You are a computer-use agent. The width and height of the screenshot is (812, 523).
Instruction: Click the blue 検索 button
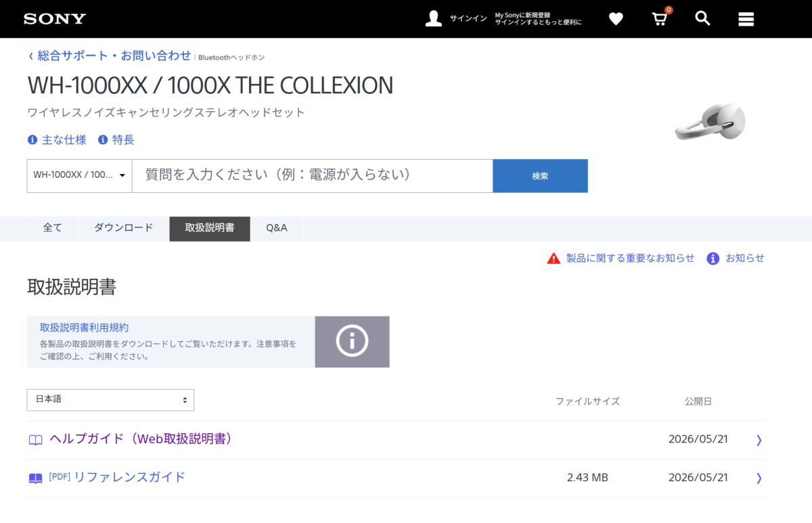click(540, 176)
